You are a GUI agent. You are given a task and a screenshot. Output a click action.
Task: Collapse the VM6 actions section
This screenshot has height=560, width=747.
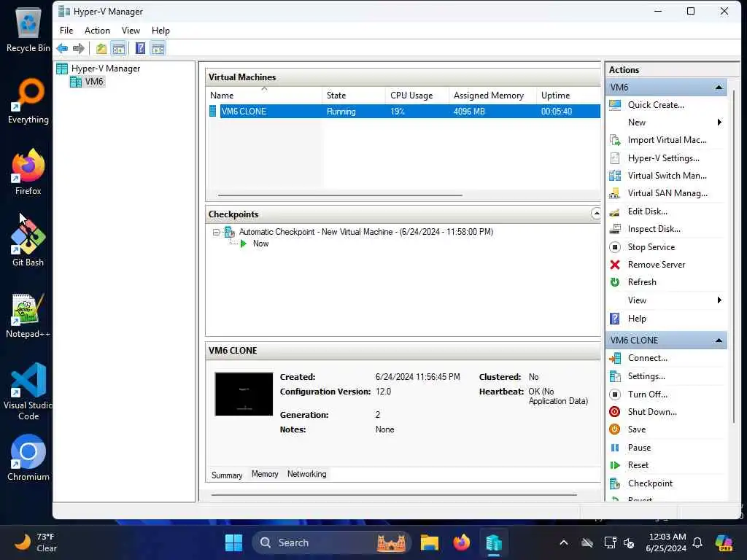(x=719, y=87)
